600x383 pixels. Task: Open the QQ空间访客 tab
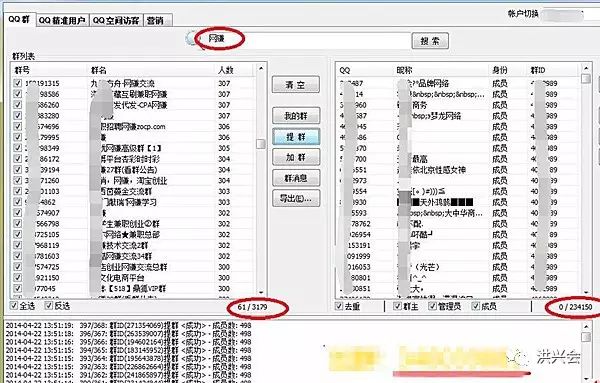point(116,20)
